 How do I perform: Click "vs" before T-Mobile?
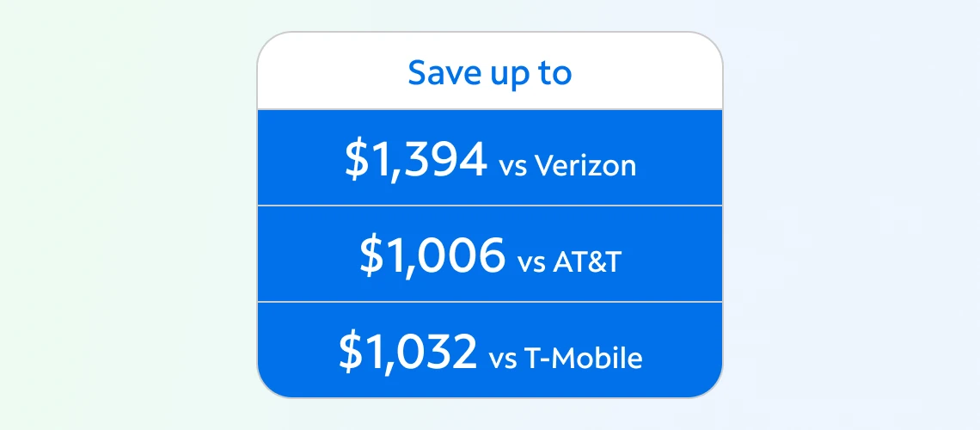point(504,359)
